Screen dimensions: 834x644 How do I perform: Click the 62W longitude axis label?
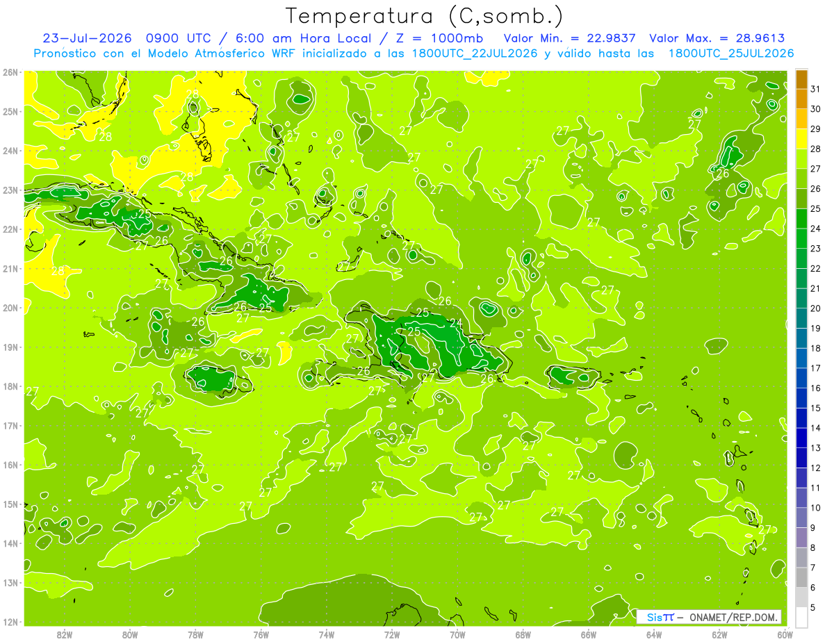point(719,634)
